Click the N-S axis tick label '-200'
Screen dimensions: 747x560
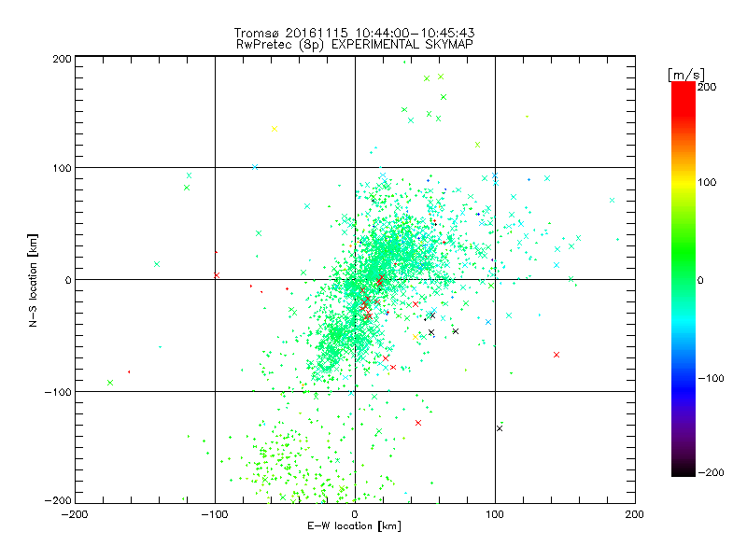tap(58, 500)
